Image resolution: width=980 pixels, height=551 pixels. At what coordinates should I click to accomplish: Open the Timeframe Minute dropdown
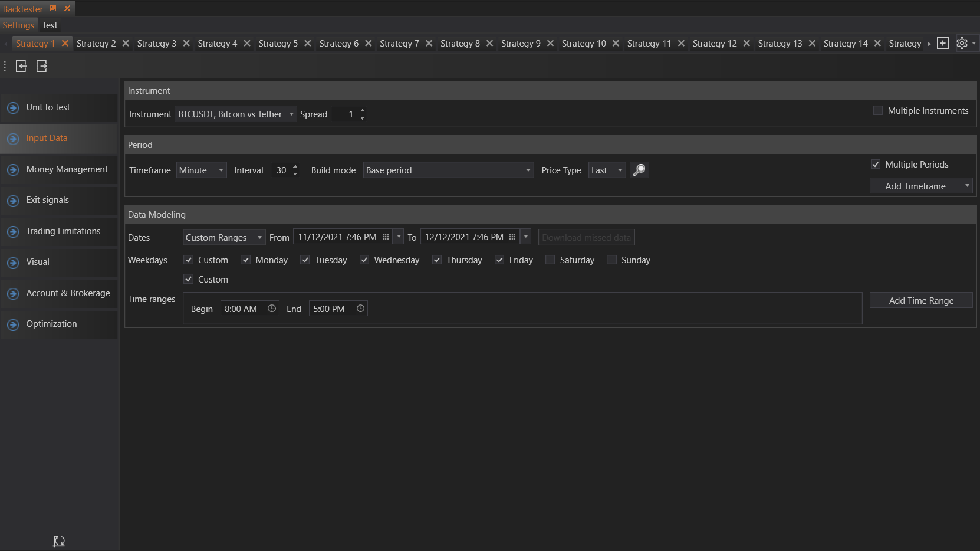(x=201, y=170)
